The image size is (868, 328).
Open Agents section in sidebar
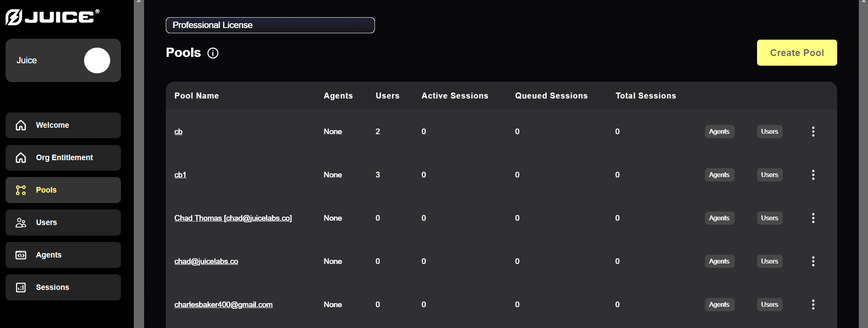tap(63, 255)
